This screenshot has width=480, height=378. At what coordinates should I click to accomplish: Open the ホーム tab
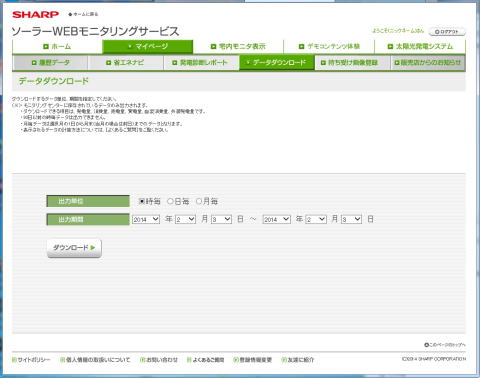(x=57, y=47)
